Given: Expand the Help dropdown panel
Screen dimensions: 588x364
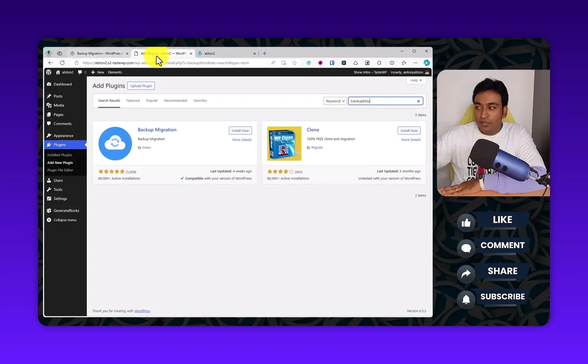Looking at the screenshot, I should (x=416, y=80).
